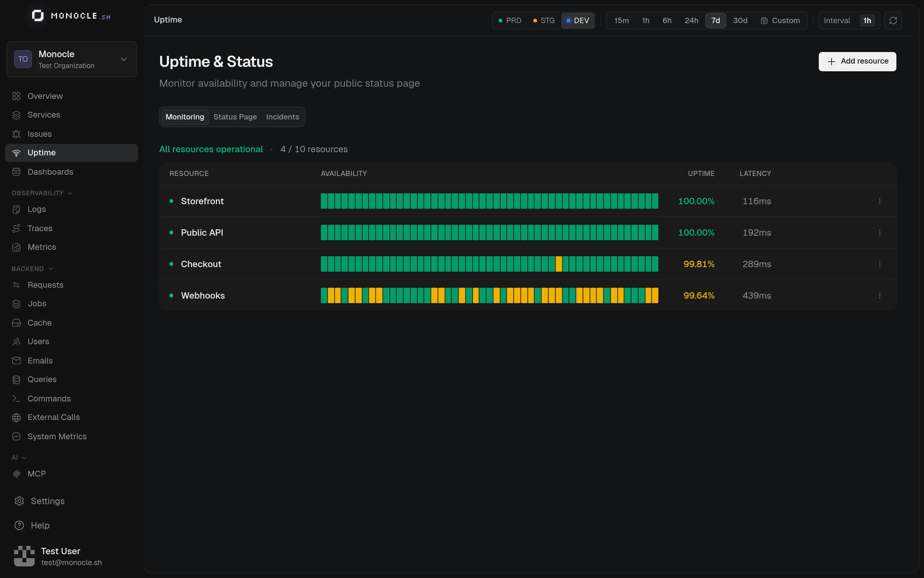Open the Interval 1h selector
The height and width of the screenshot is (578, 924).
pos(849,21)
